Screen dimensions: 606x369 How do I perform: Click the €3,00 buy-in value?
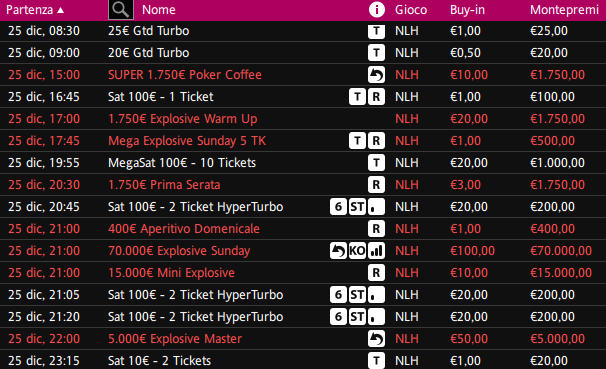(x=465, y=185)
